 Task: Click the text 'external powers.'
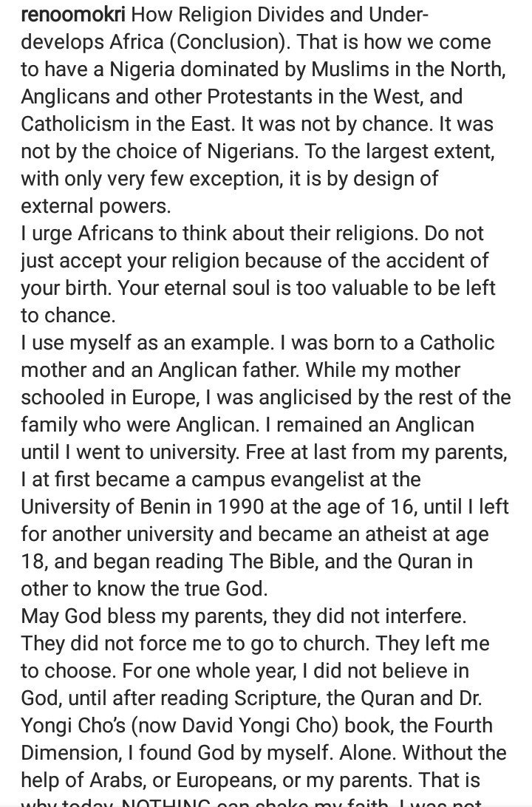click(96, 206)
